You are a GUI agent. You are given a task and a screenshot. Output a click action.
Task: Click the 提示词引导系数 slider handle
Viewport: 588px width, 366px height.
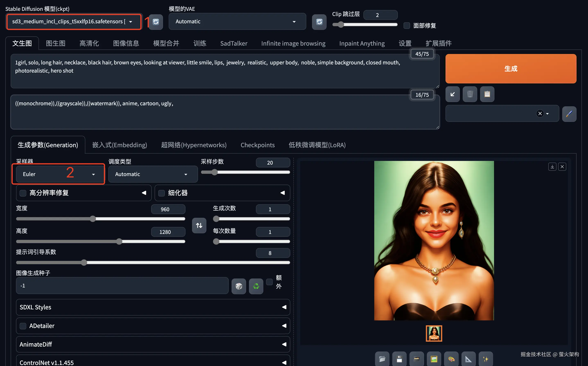(84, 262)
